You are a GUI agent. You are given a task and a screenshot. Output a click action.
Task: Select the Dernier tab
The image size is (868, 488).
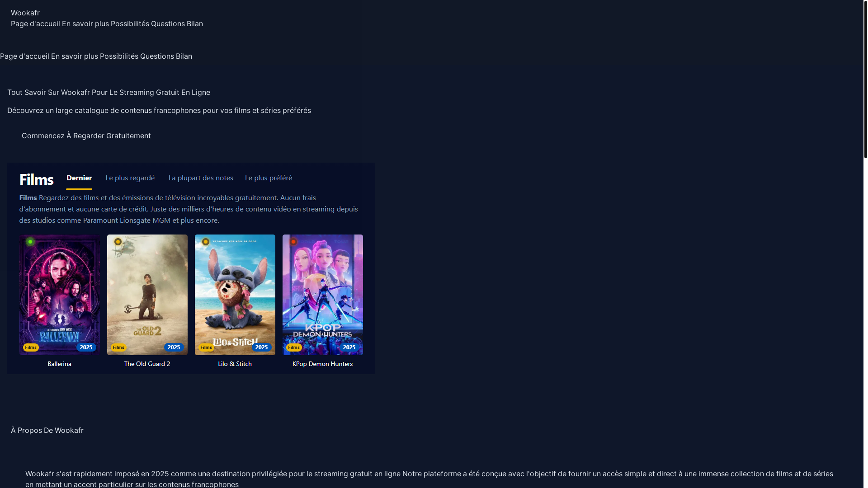pos(79,178)
